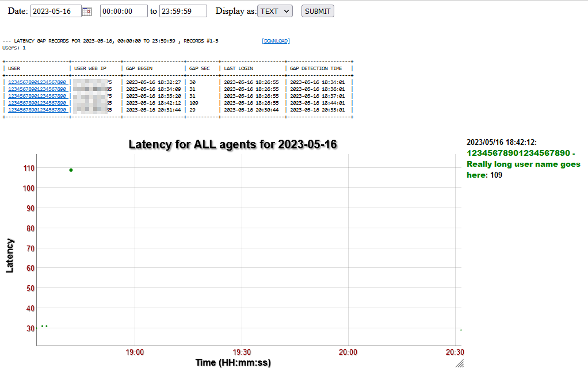This screenshot has height=372, width=588.
Task: Click the 20:00 time axis label
Action: click(348, 352)
